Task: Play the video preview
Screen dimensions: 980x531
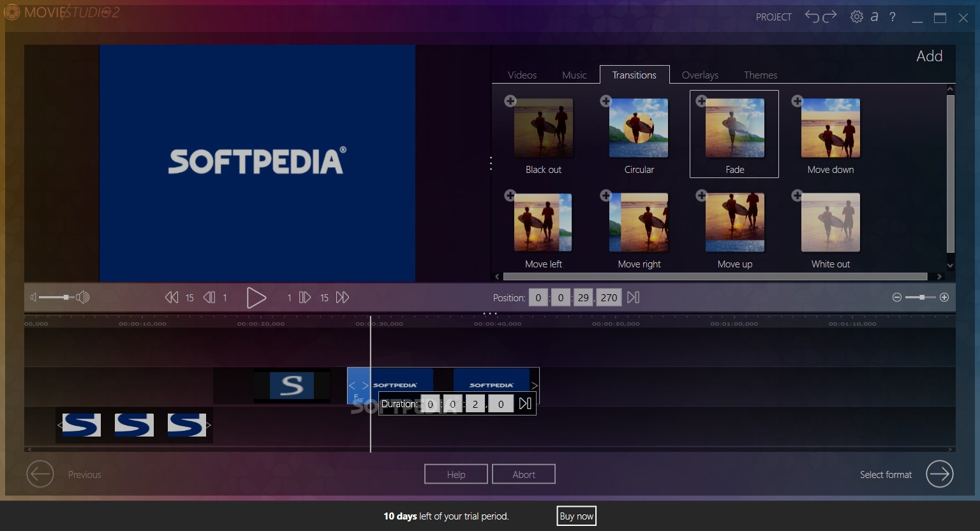Action: pyautogui.click(x=256, y=297)
